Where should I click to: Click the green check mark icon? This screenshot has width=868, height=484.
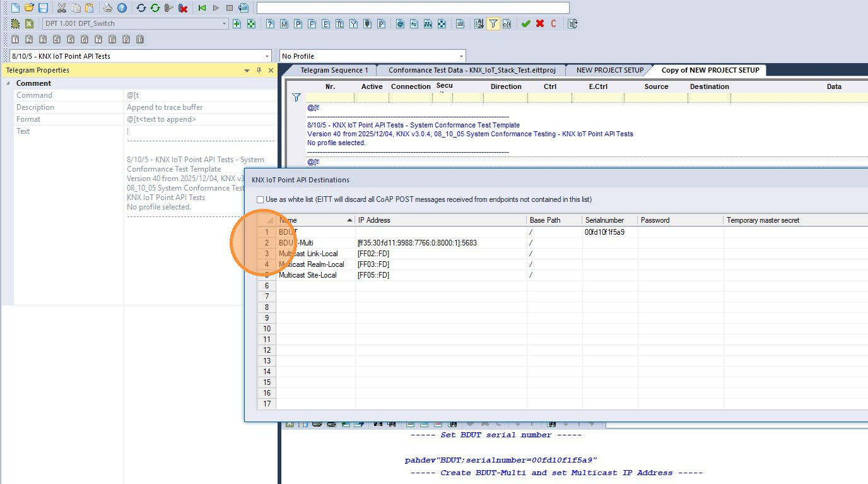(x=525, y=24)
